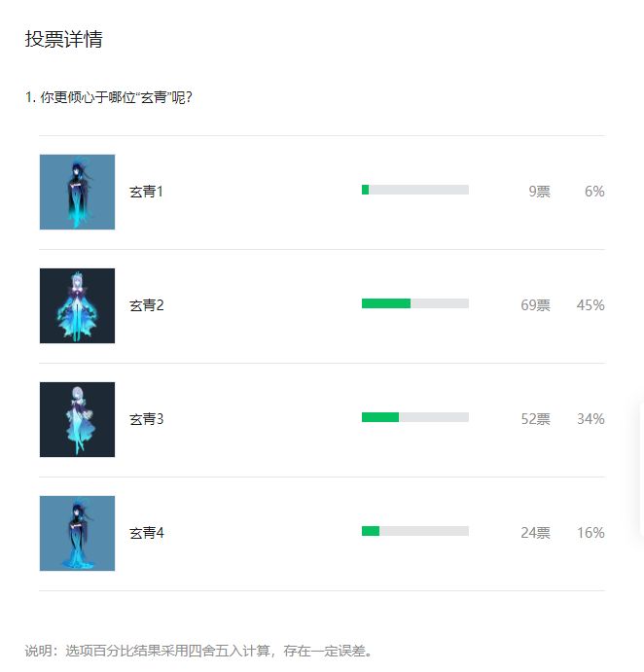644x672 pixels.
Task: Click the 45% percentage for 玄青2
Action: [x=590, y=305]
